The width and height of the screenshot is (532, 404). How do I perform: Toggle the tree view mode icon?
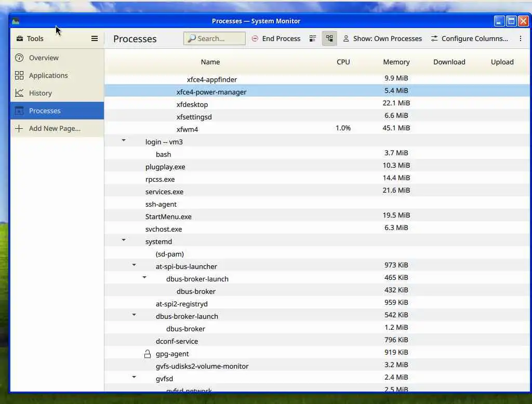(329, 38)
